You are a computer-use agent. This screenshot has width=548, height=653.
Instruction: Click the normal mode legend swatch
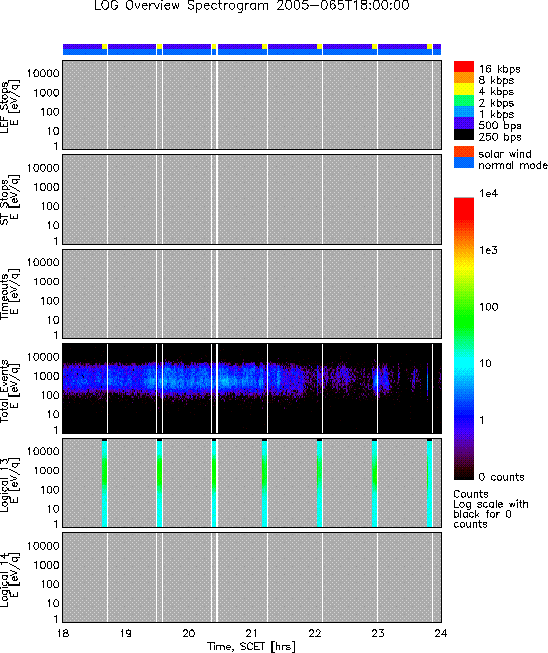point(464,163)
